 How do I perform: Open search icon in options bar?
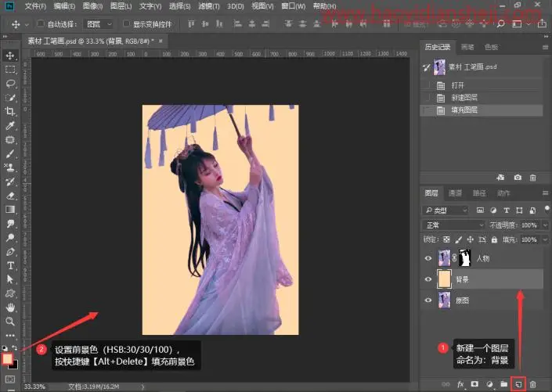(x=501, y=24)
